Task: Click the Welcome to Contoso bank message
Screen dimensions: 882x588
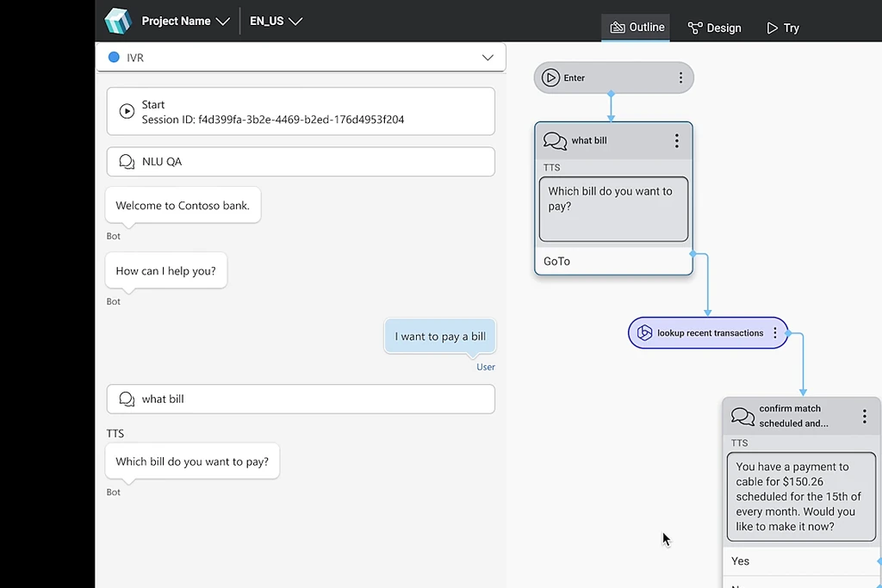Action: (183, 206)
